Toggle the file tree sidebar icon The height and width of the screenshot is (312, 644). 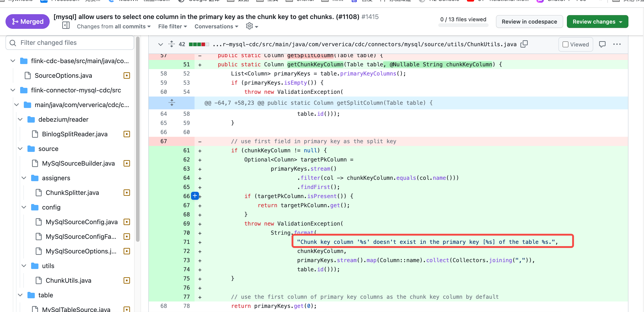pos(66,26)
